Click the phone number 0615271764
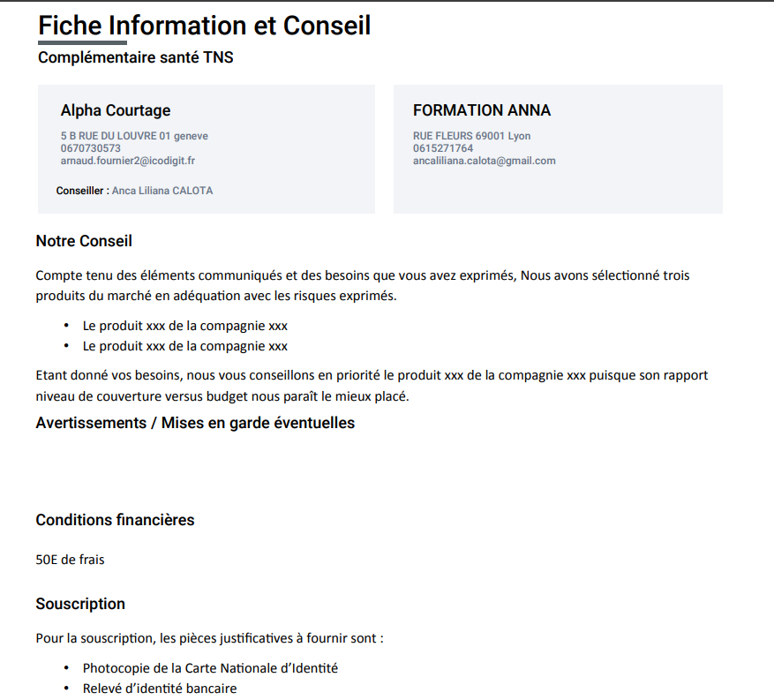 tap(443, 148)
